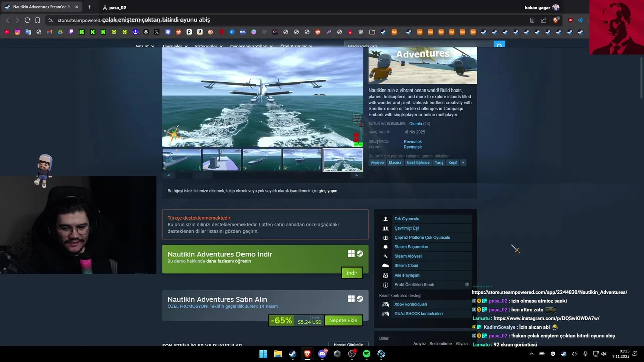Click the Steam Atölyesi link

coord(408,256)
